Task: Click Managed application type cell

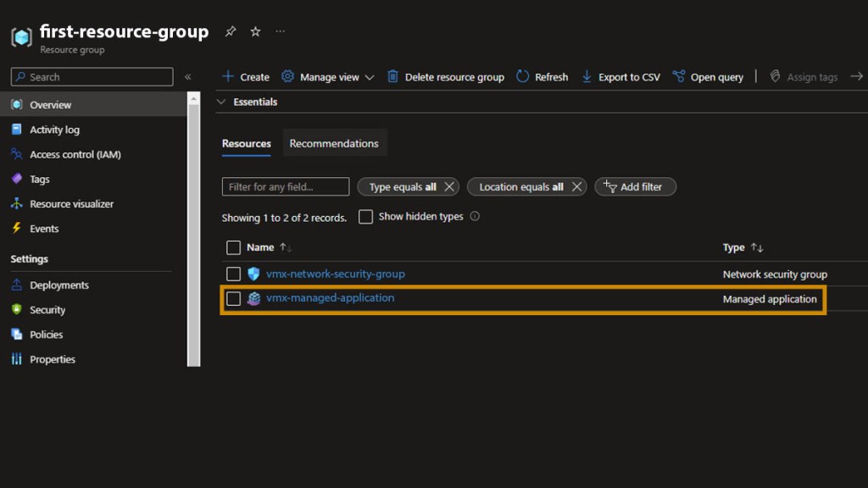Action: [x=770, y=299]
